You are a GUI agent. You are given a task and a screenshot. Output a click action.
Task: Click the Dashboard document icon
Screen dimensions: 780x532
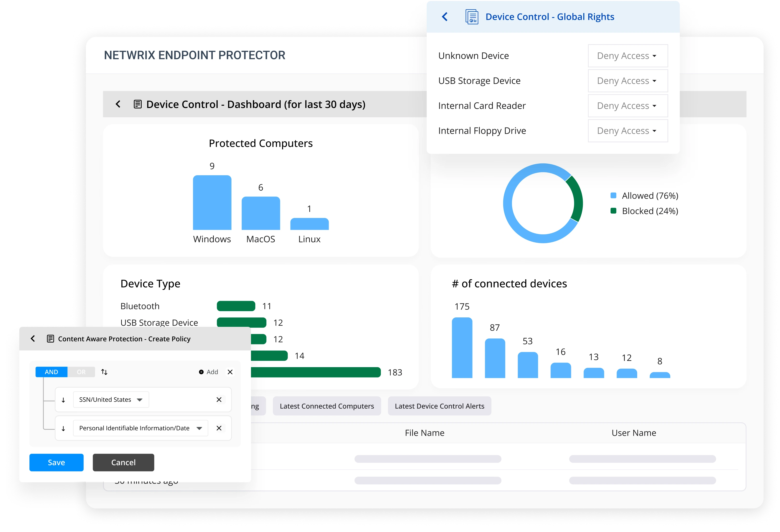click(x=138, y=104)
